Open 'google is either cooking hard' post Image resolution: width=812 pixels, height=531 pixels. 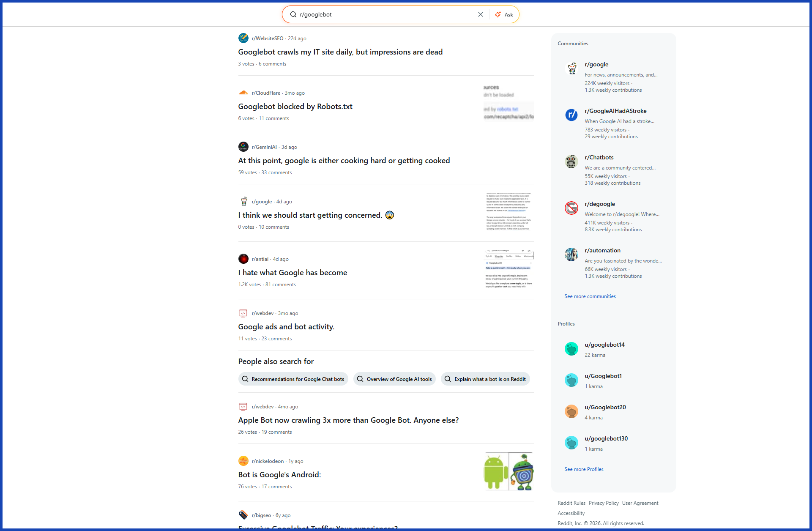click(x=344, y=161)
